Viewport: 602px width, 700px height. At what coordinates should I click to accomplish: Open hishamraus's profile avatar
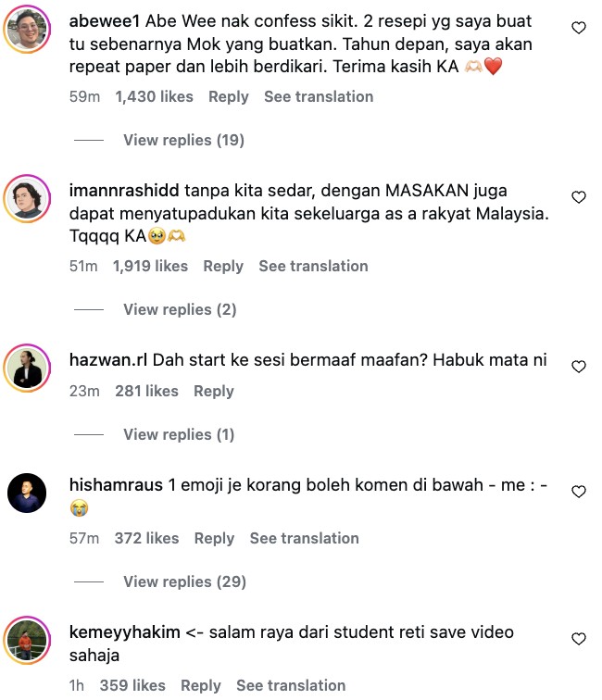point(27,493)
